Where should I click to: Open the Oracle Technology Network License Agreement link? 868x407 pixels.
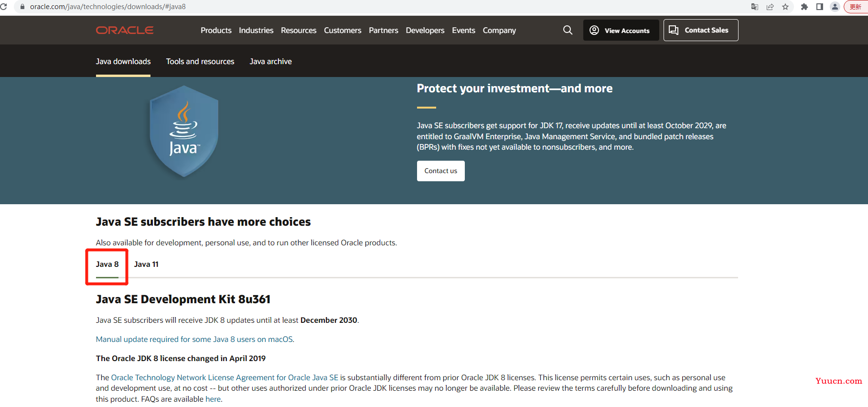pos(225,377)
